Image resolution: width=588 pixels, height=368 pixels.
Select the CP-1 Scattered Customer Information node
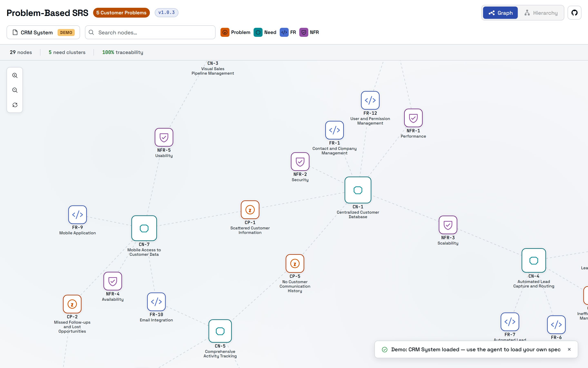(x=250, y=210)
